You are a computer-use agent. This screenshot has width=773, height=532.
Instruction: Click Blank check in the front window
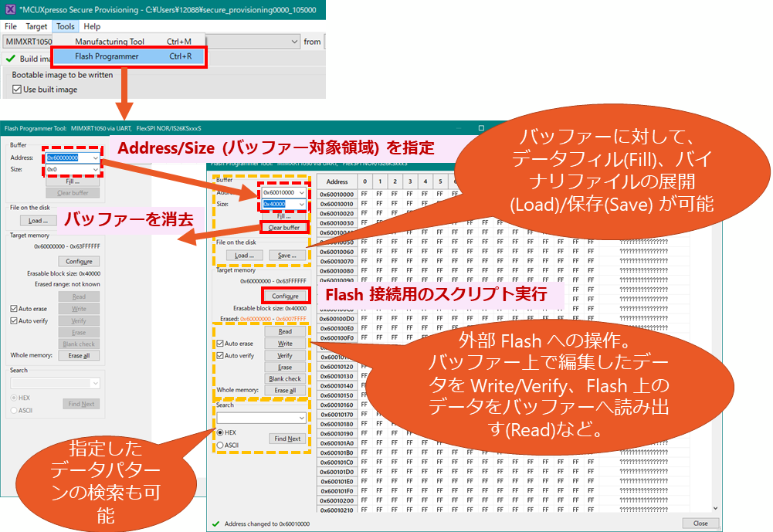[285, 379]
